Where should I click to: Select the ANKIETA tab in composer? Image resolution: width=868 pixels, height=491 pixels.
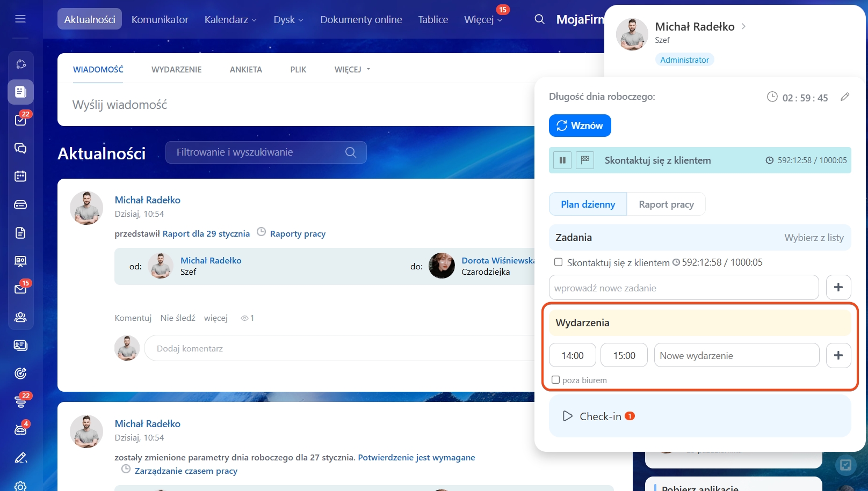(245, 70)
